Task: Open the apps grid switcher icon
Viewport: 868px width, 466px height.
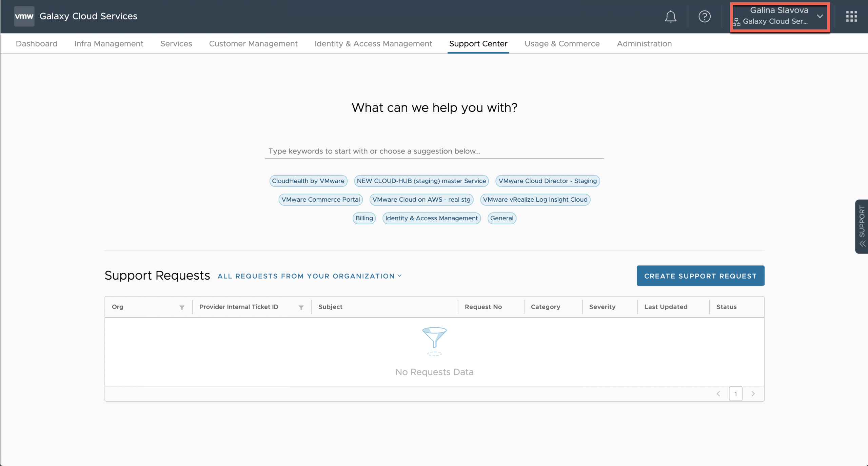Action: [851, 16]
